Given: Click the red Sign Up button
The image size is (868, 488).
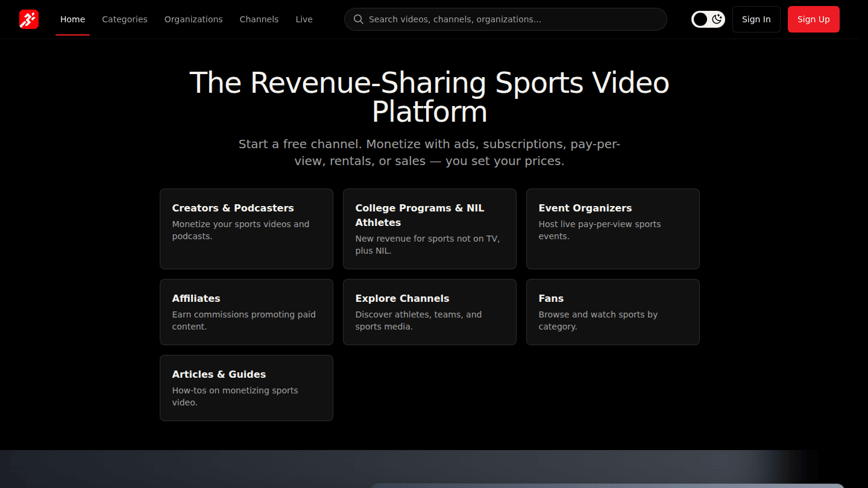Looking at the screenshot, I should tap(814, 19).
